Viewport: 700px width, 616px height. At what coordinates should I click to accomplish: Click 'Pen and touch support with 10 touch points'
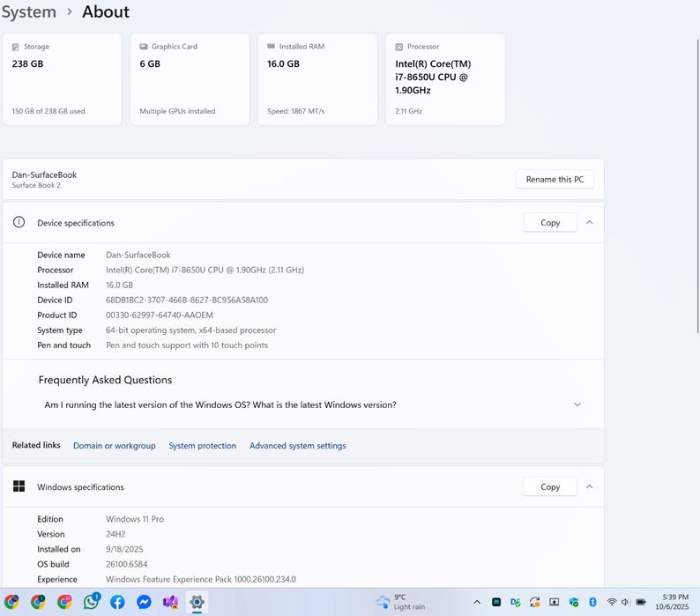pyautogui.click(x=187, y=345)
